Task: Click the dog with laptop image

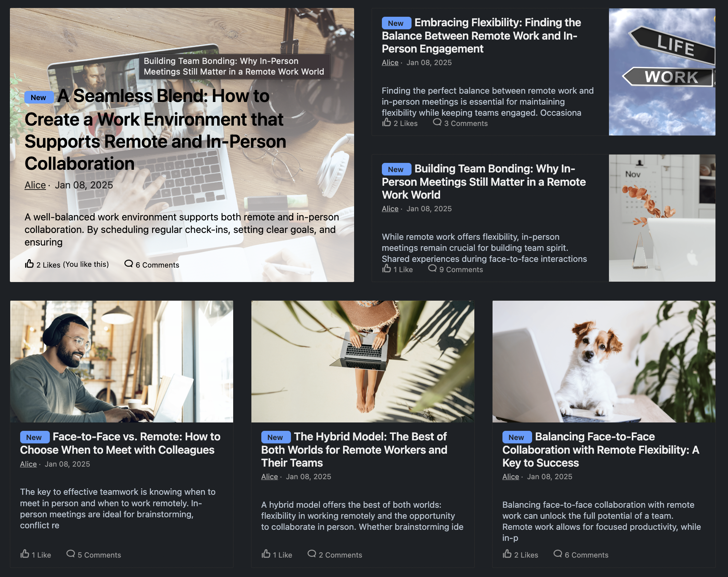Action: pos(604,362)
